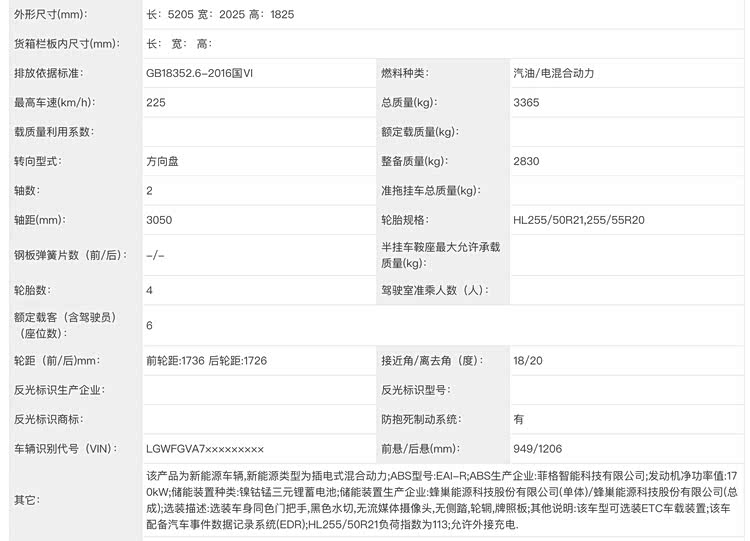Select the 防抱死制动系统 value 有
The image size is (750, 541).
(x=518, y=419)
